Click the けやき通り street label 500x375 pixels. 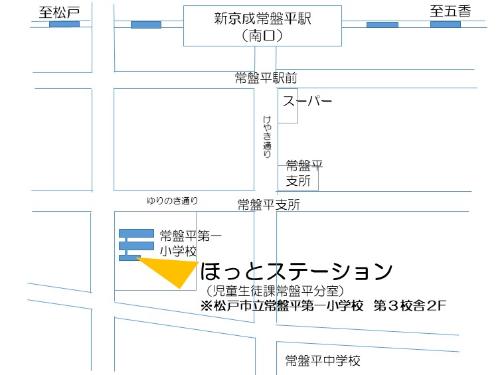[x=267, y=136]
